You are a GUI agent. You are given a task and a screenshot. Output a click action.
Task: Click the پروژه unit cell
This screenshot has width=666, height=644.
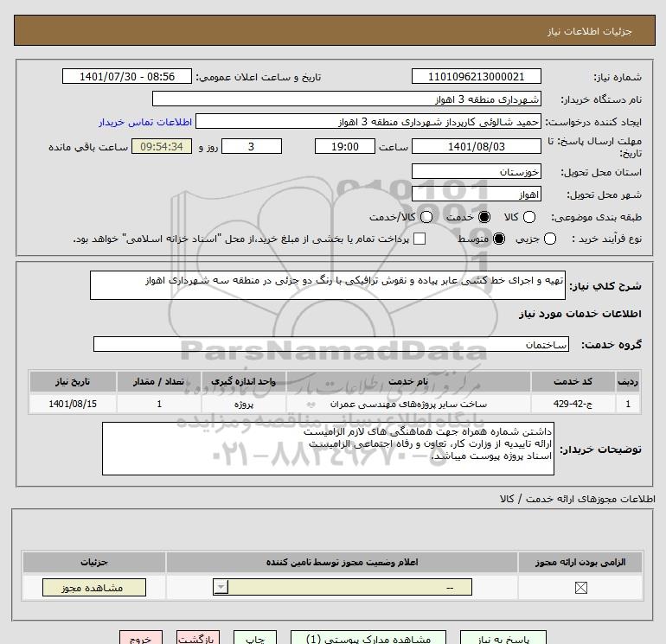244,404
